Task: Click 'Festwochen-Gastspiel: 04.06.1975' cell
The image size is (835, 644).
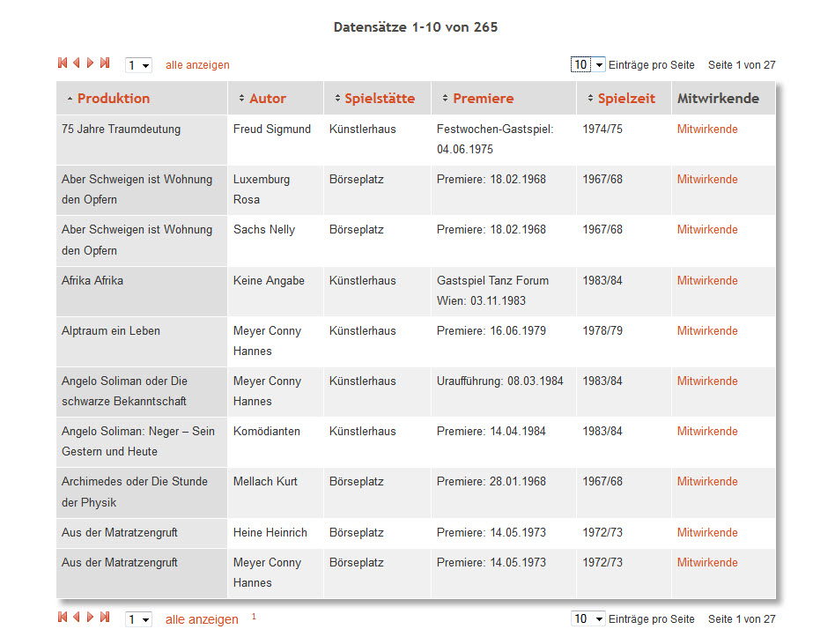Action: (504, 139)
